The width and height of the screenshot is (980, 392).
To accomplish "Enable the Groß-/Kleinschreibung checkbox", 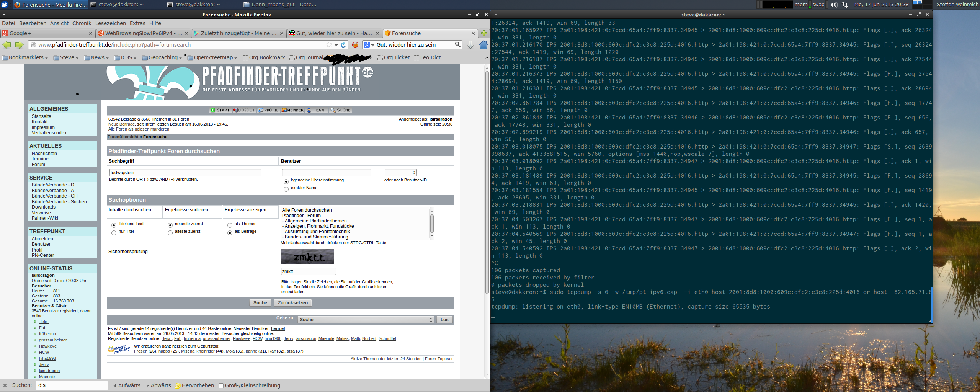I will [221, 385].
